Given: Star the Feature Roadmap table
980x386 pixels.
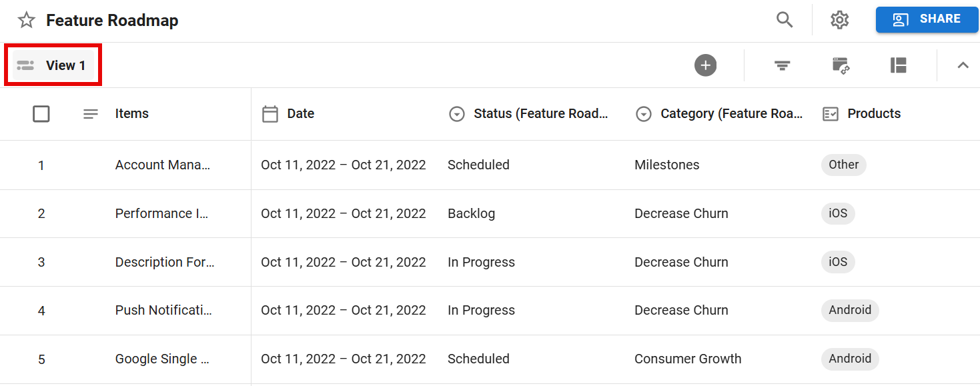Looking at the screenshot, I should (x=26, y=21).
